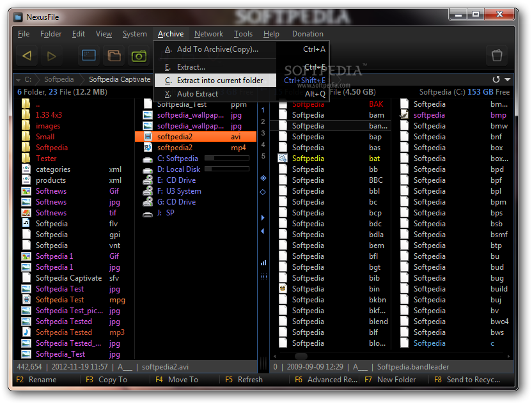Switch to layout number 3 in middle strip
532x404 pixels.
coord(263,134)
